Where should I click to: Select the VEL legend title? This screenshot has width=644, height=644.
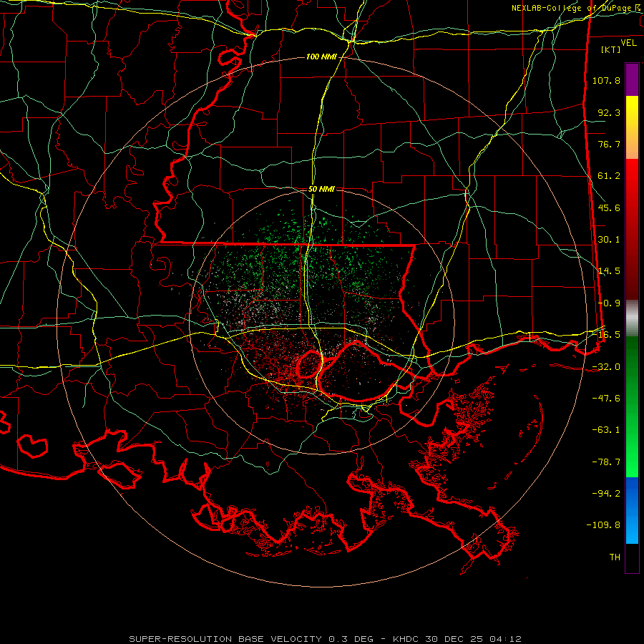click(x=628, y=43)
